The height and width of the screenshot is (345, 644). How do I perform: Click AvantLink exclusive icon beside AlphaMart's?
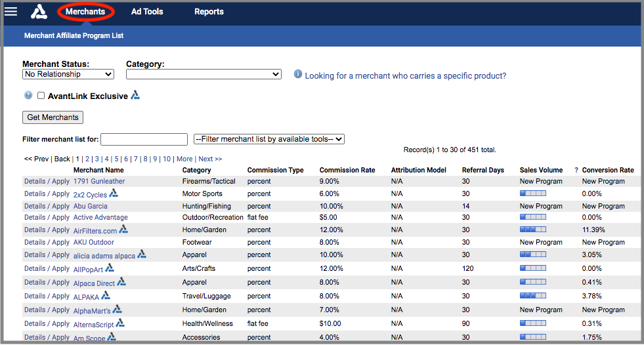tap(117, 309)
